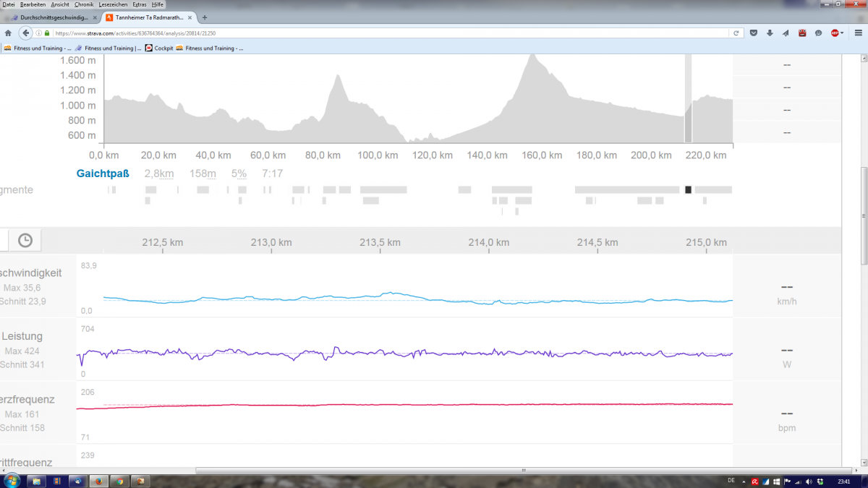Expand the Adblock Plus dropdown arrow
868x488 pixels.
pos(842,33)
